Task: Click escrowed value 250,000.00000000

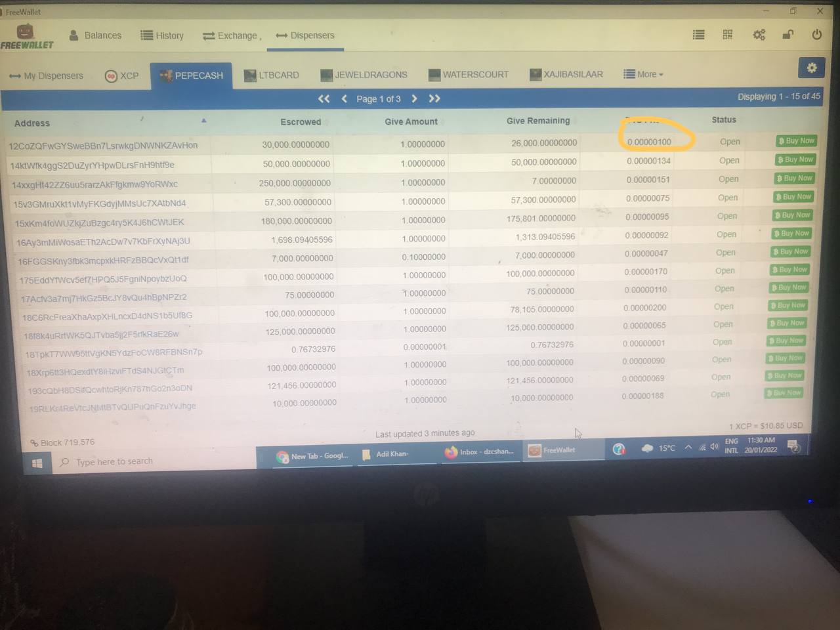Action: coord(295,183)
